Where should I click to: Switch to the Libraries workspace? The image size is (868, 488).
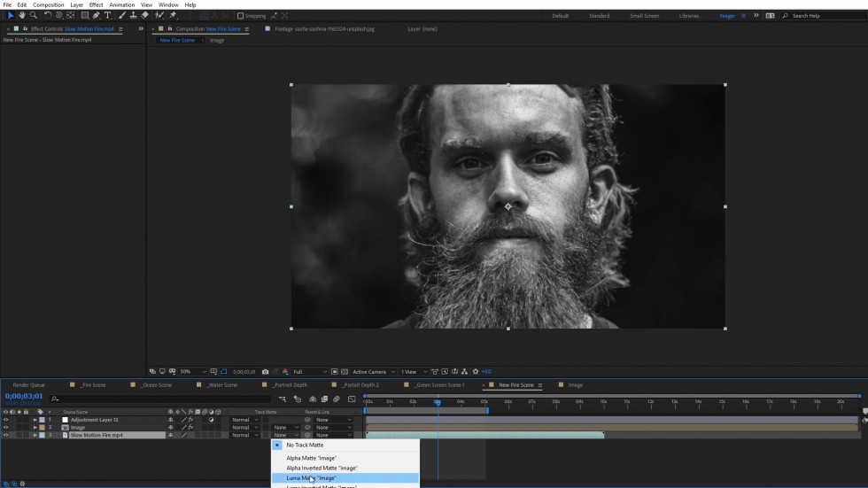coord(688,16)
